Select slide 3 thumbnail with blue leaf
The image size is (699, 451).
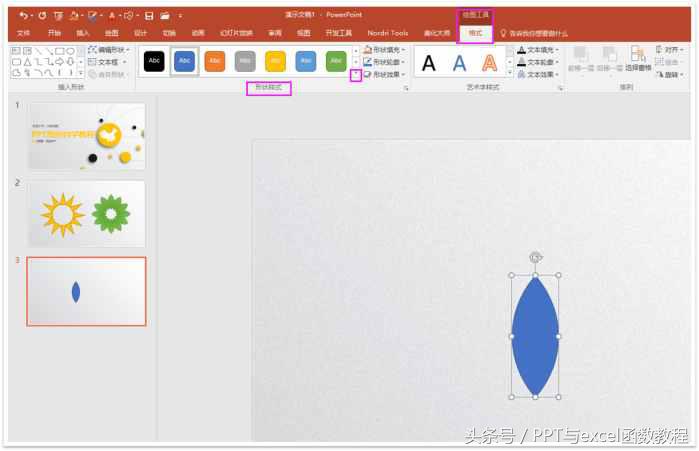click(x=86, y=291)
